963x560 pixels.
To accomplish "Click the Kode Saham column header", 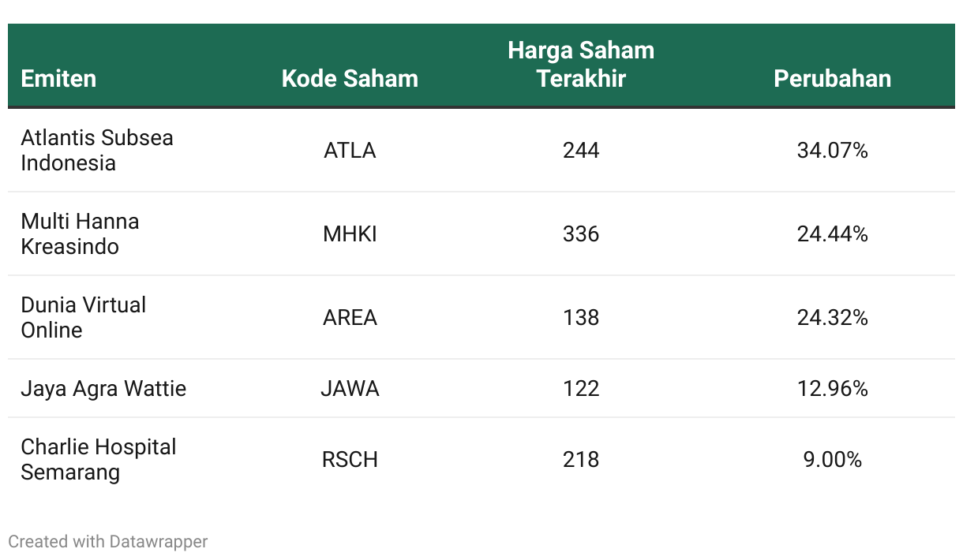I will point(350,79).
